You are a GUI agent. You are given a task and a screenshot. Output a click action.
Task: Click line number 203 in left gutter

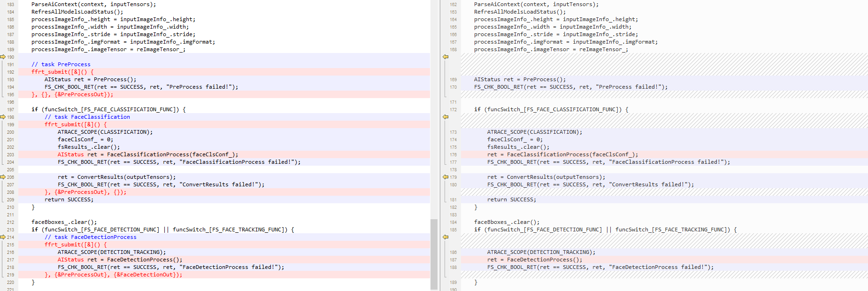tap(10, 154)
